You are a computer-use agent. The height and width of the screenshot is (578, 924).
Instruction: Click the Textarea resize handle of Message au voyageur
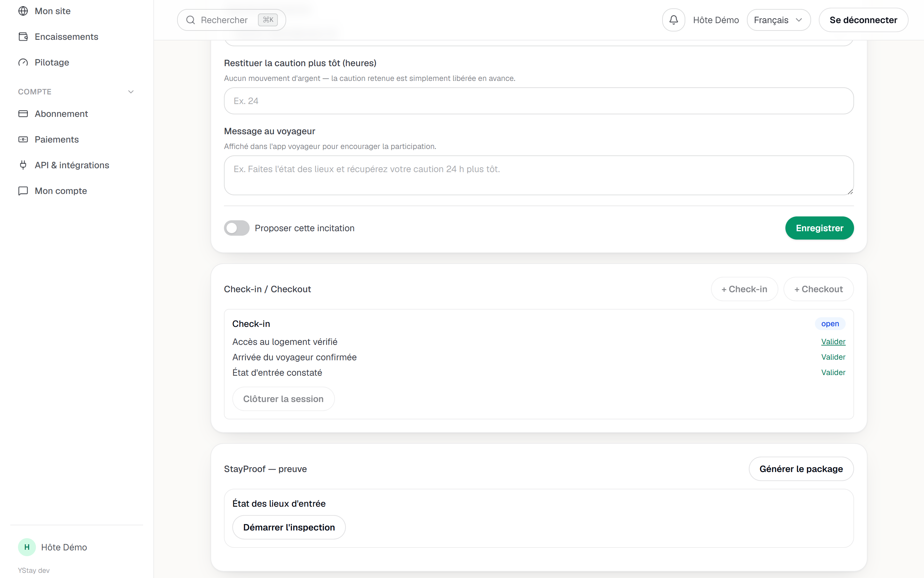[850, 191]
